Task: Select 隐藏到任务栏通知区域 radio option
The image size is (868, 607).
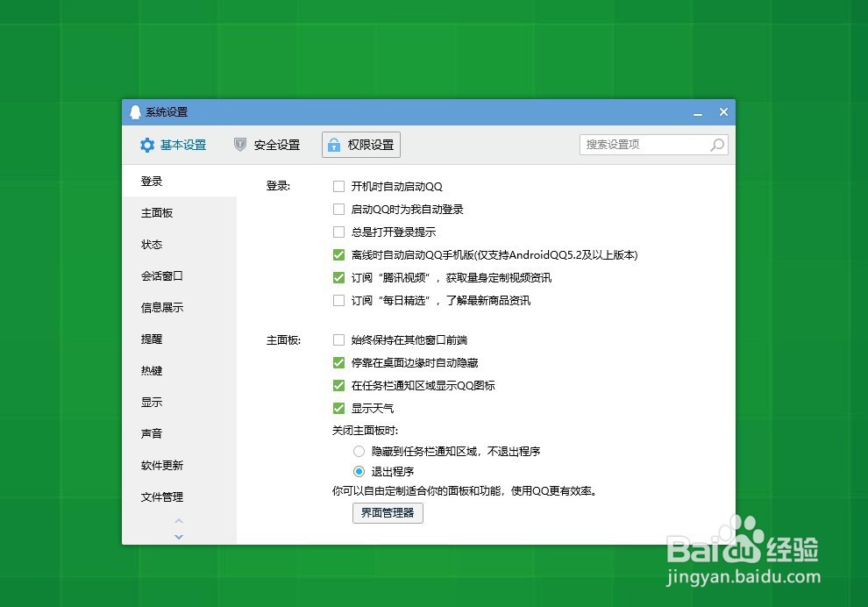Action: (x=359, y=450)
